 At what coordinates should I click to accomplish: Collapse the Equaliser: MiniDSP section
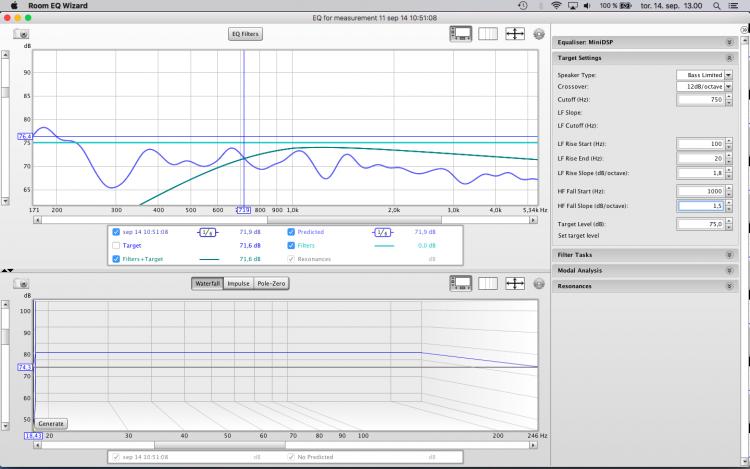pyautogui.click(x=729, y=43)
